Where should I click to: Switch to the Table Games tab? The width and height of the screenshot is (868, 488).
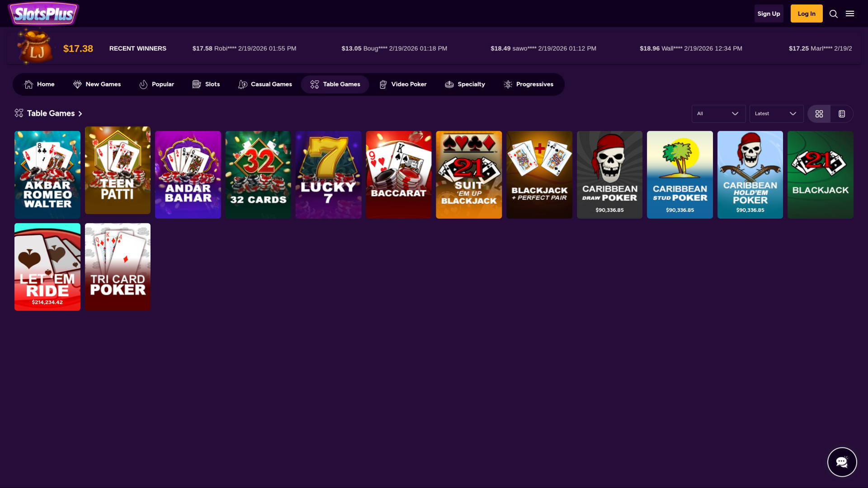pos(335,84)
